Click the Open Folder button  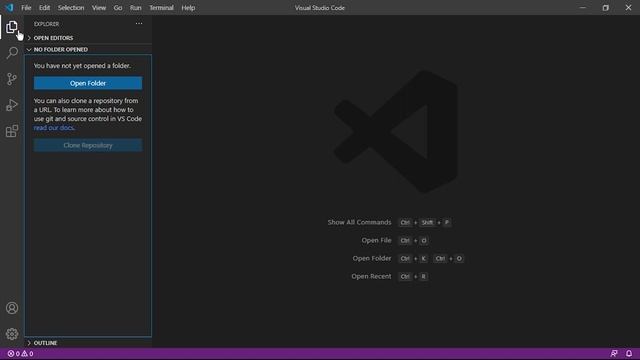pos(88,83)
